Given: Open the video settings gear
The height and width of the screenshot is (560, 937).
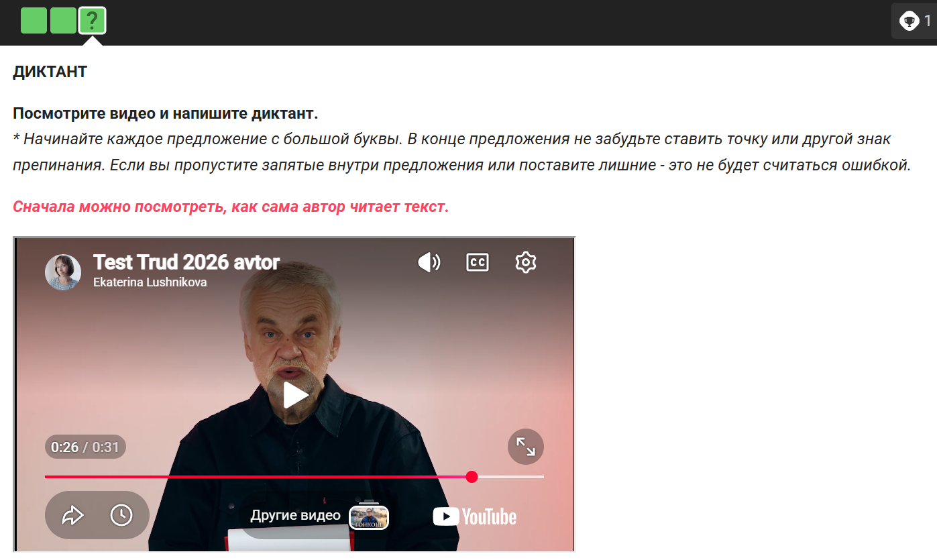Looking at the screenshot, I should pyautogui.click(x=526, y=262).
